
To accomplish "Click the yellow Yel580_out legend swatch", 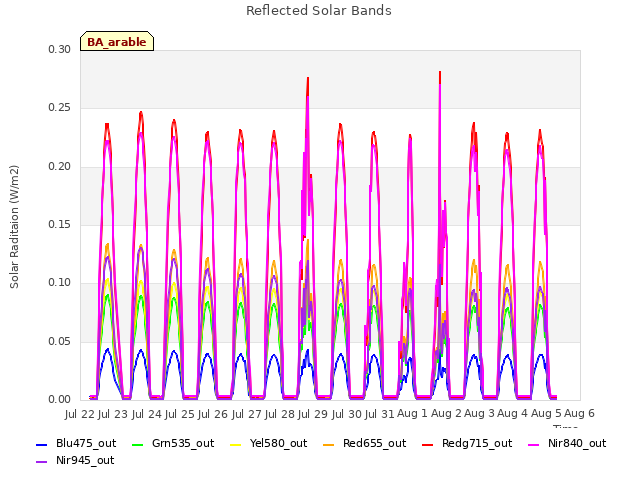I will point(236,444).
